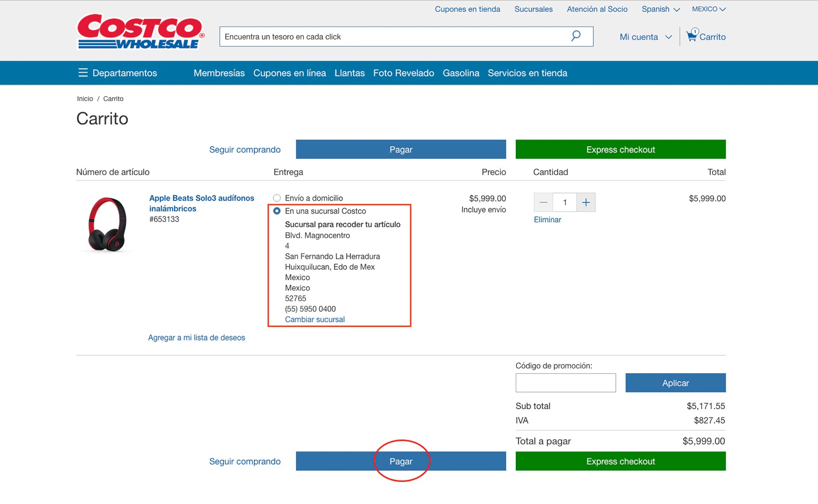Open the Departamentos hamburger menu

point(83,73)
